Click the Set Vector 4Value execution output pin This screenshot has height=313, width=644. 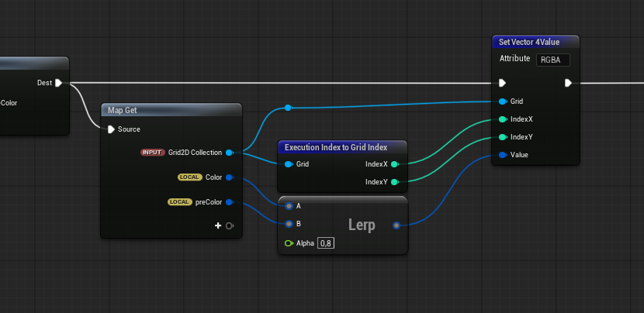pos(569,83)
